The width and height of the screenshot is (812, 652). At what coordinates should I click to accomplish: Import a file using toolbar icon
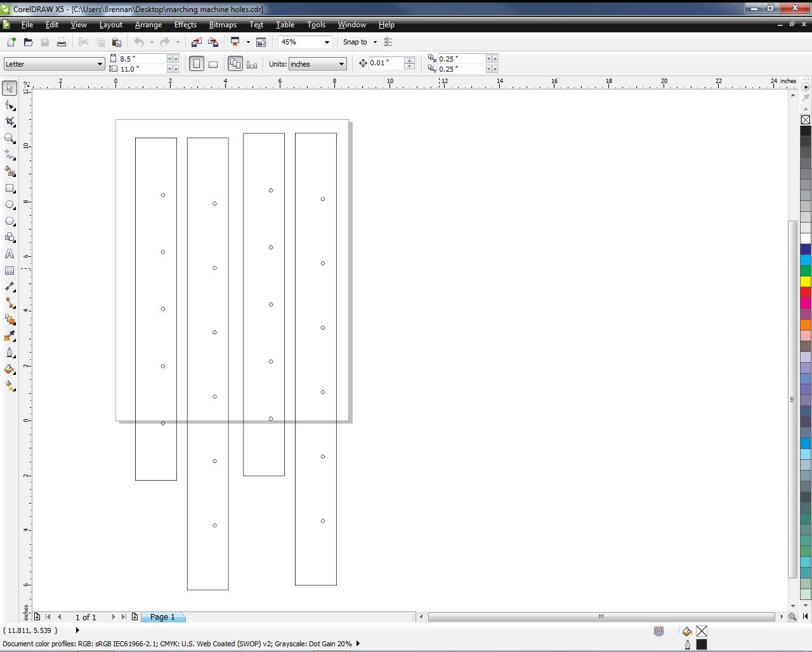pos(196,42)
